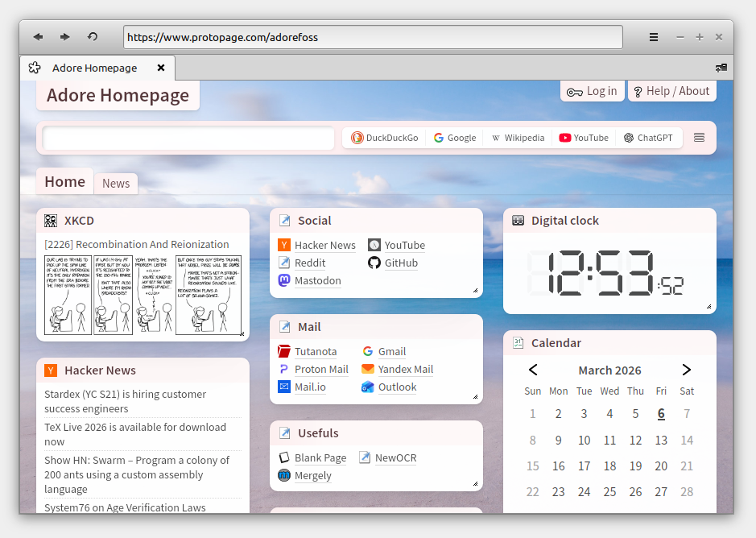
Task: Click the page search input field
Action: tap(188, 138)
